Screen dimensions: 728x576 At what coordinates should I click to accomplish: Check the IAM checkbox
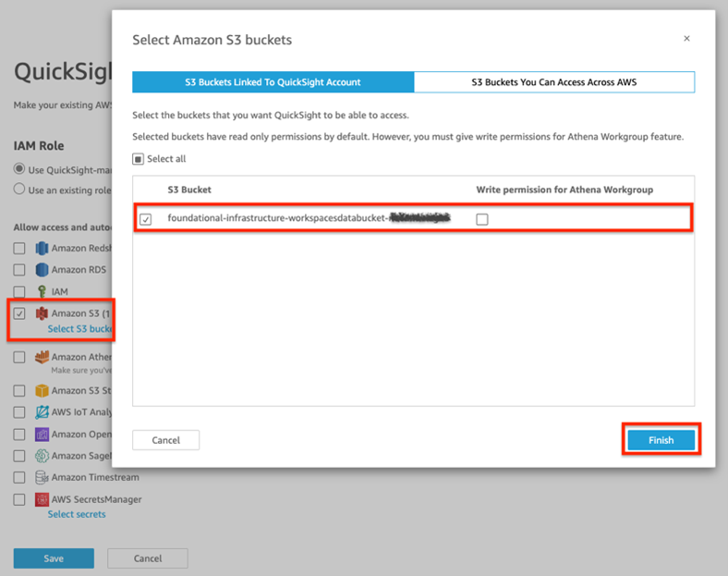coord(19,291)
